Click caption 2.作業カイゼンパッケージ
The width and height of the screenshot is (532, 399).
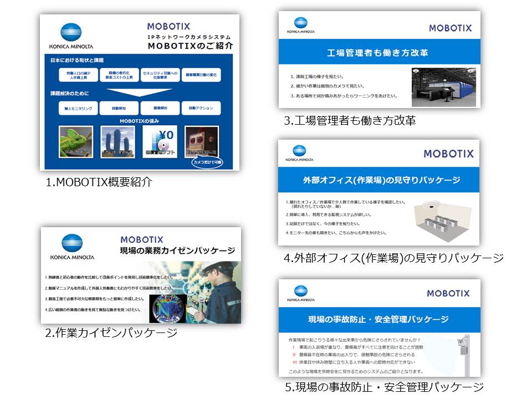(111, 333)
